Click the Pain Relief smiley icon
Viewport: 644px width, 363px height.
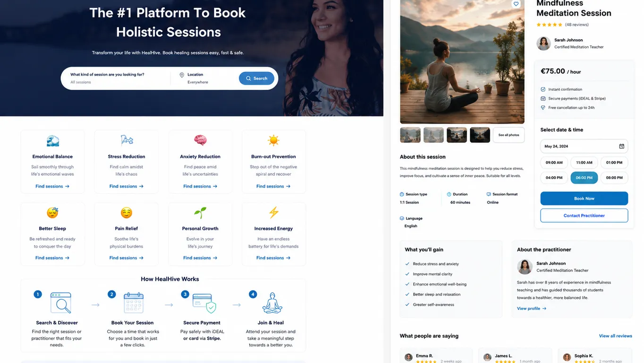pyautogui.click(x=127, y=213)
